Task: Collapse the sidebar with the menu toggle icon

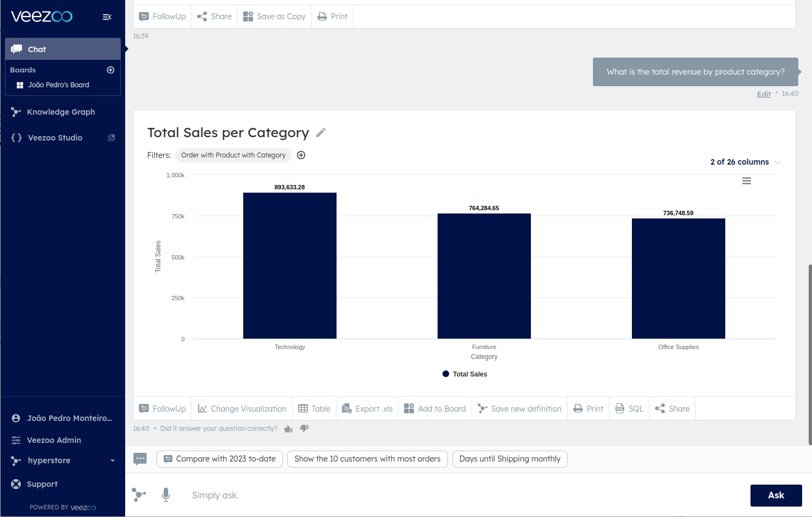Action: (107, 17)
